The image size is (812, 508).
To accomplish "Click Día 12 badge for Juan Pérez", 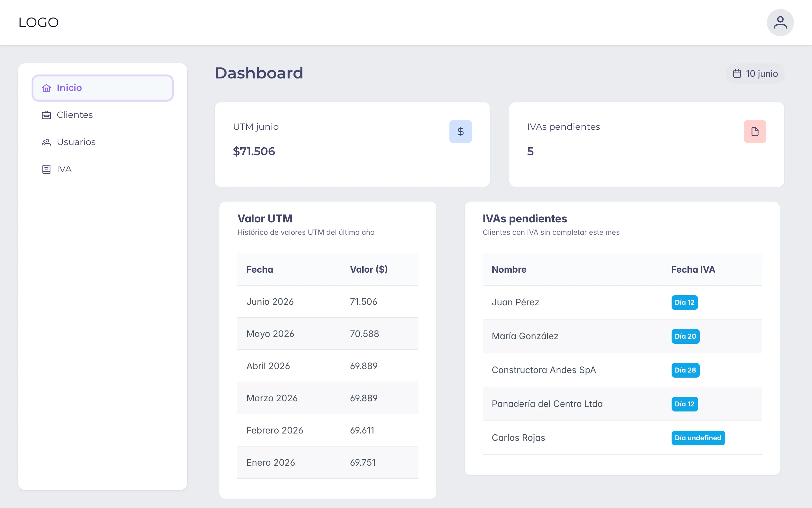I will tap(685, 302).
